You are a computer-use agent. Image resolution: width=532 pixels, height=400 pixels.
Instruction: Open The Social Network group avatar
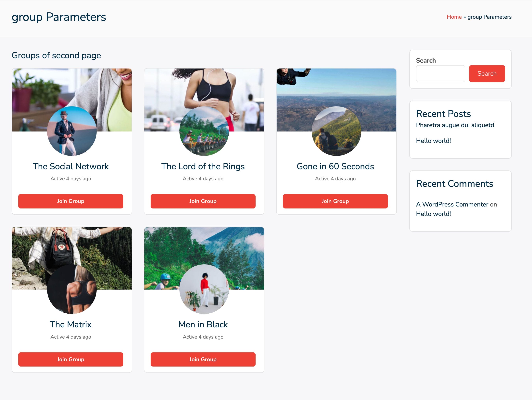tap(72, 131)
